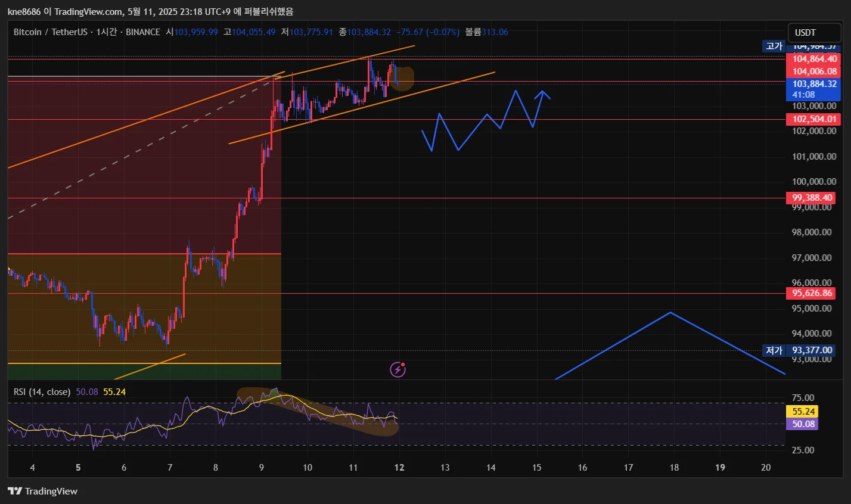This screenshot has height=504, width=851.
Task: Click the red 104,006.08 price label
Action: tap(814, 71)
